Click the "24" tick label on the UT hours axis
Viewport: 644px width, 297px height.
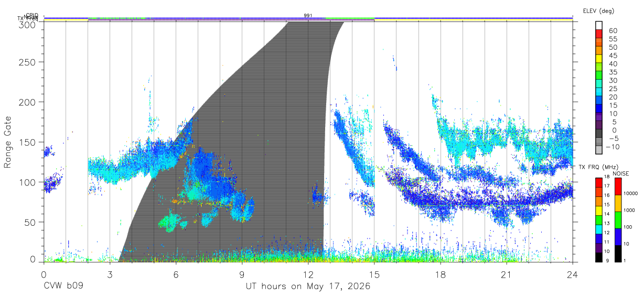pyautogui.click(x=573, y=274)
